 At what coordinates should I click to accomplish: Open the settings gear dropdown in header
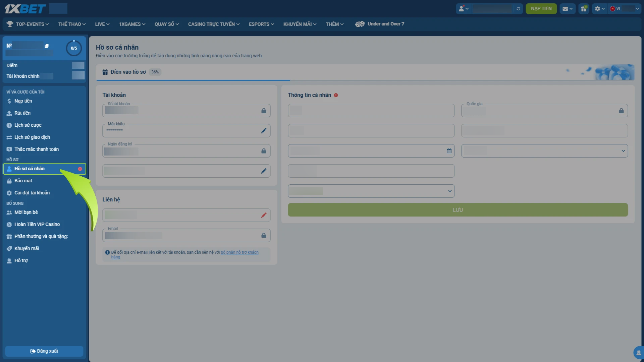point(599,9)
